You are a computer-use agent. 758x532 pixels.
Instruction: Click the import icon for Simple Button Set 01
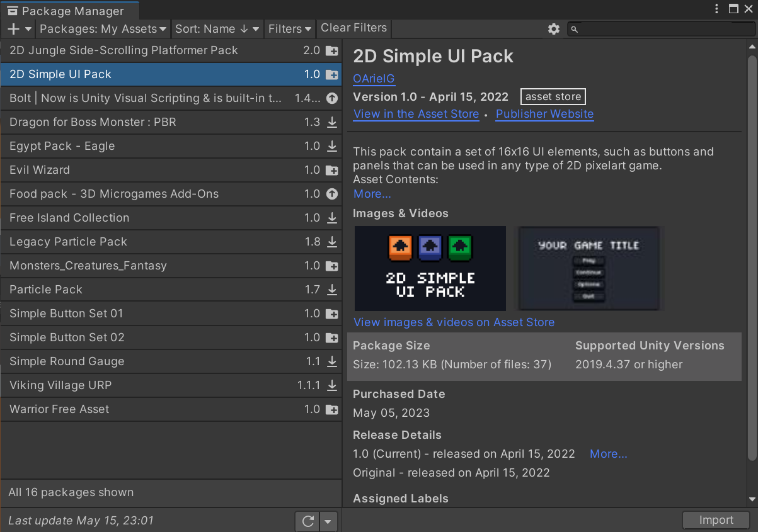332,314
